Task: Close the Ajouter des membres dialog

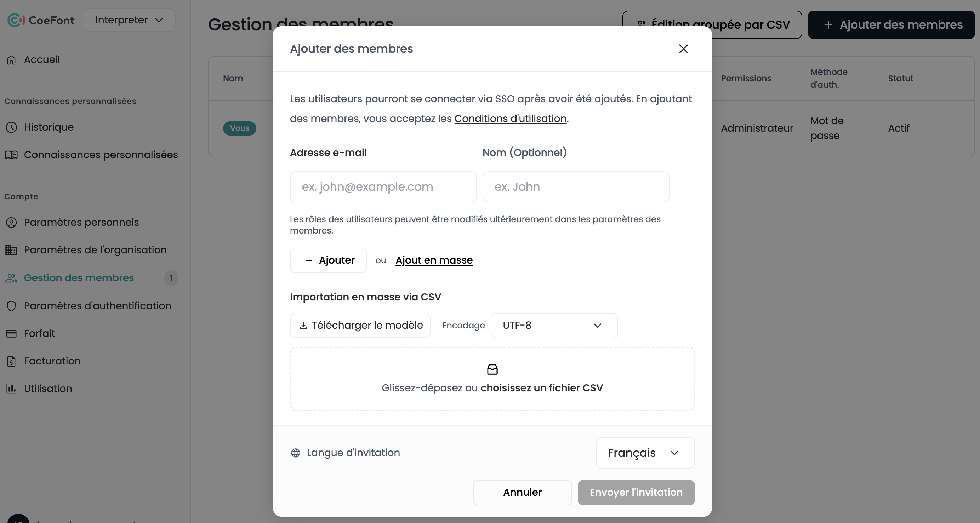Action: pyautogui.click(x=683, y=49)
